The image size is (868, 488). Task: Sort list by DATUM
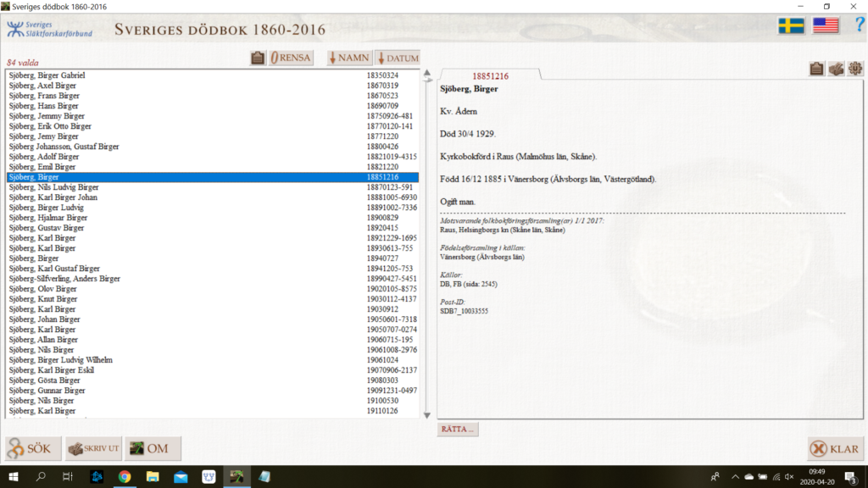click(x=398, y=58)
